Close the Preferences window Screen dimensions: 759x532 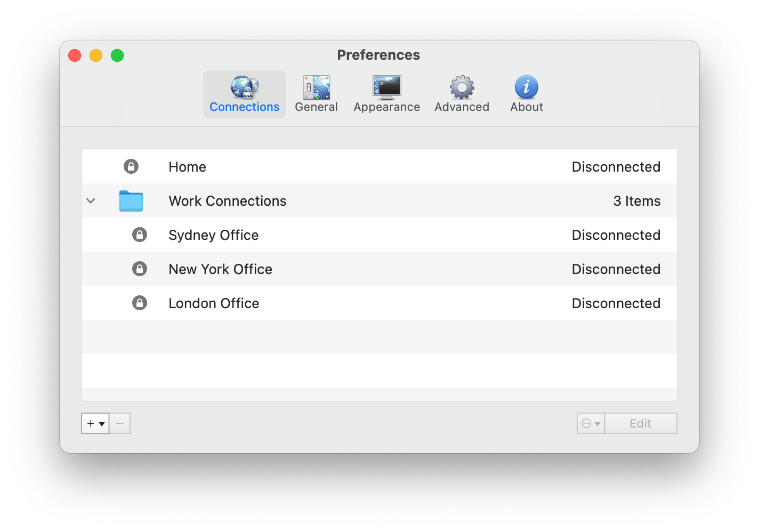click(75, 55)
